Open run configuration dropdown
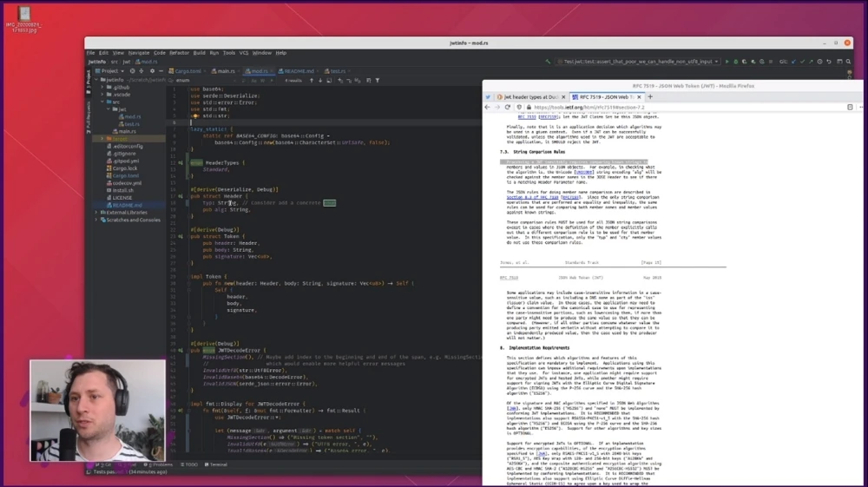868x487 pixels. [x=637, y=62]
